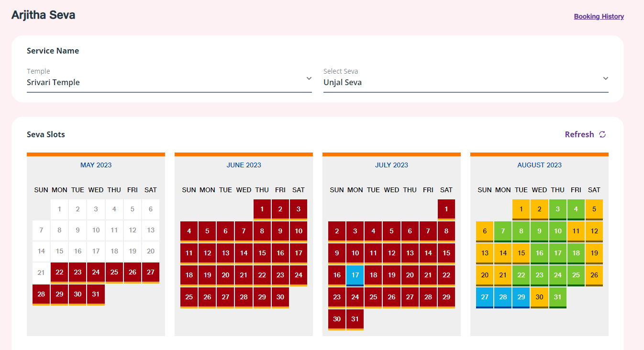Image resolution: width=644 pixels, height=350 pixels.
Task: Click the green August 16 date
Action: pos(539,254)
